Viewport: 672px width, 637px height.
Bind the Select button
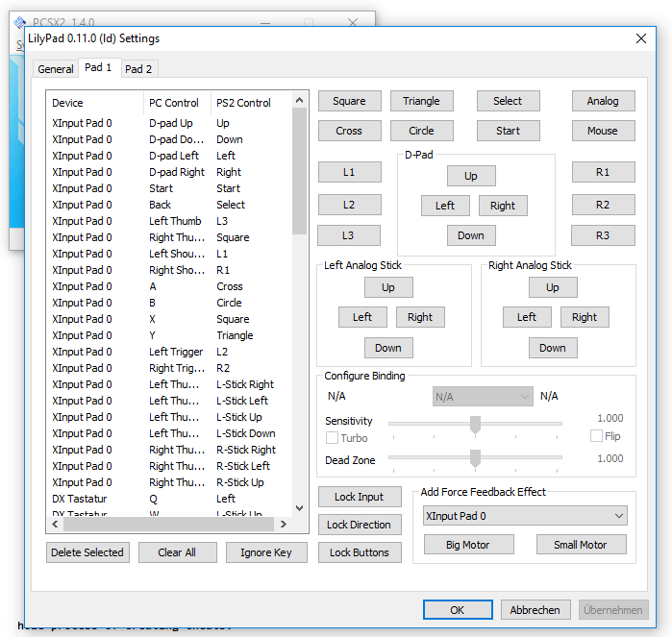[x=508, y=101]
